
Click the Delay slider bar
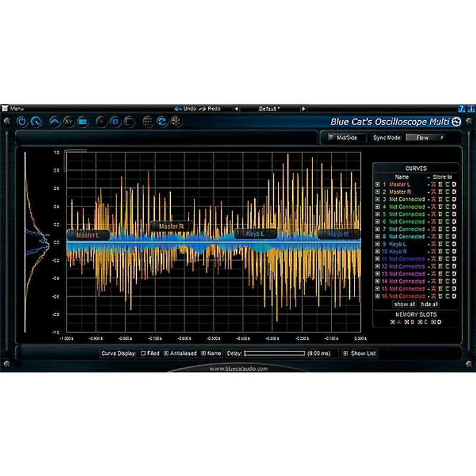(274, 353)
